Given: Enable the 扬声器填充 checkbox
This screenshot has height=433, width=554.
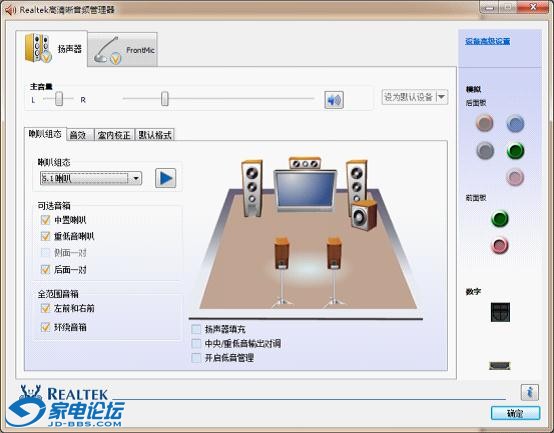Looking at the screenshot, I should [196, 329].
